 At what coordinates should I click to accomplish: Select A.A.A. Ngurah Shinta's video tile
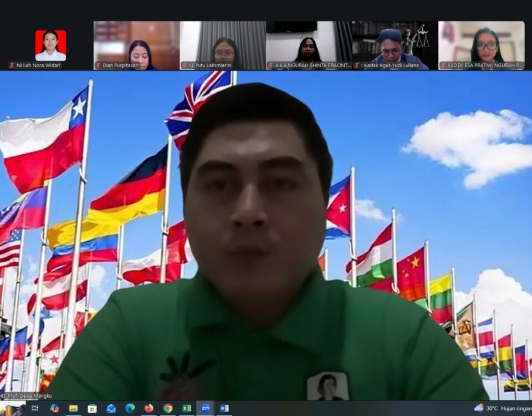(x=309, y=45)
